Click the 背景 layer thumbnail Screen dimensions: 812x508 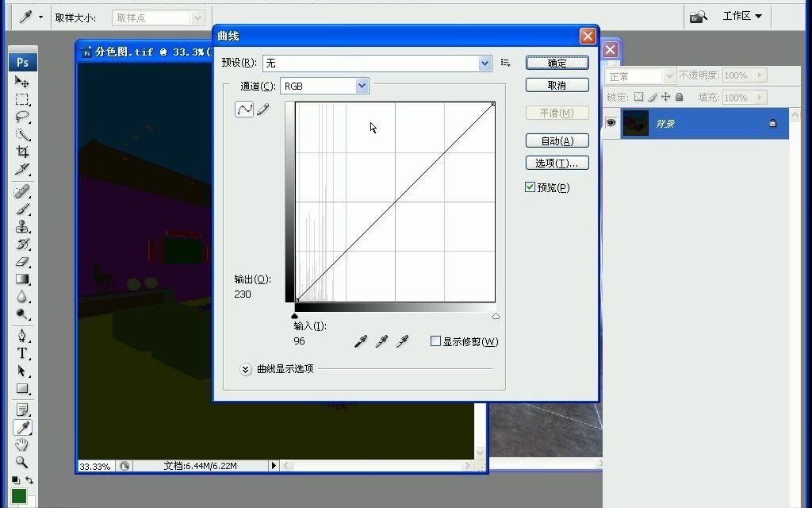click(635, 123)
